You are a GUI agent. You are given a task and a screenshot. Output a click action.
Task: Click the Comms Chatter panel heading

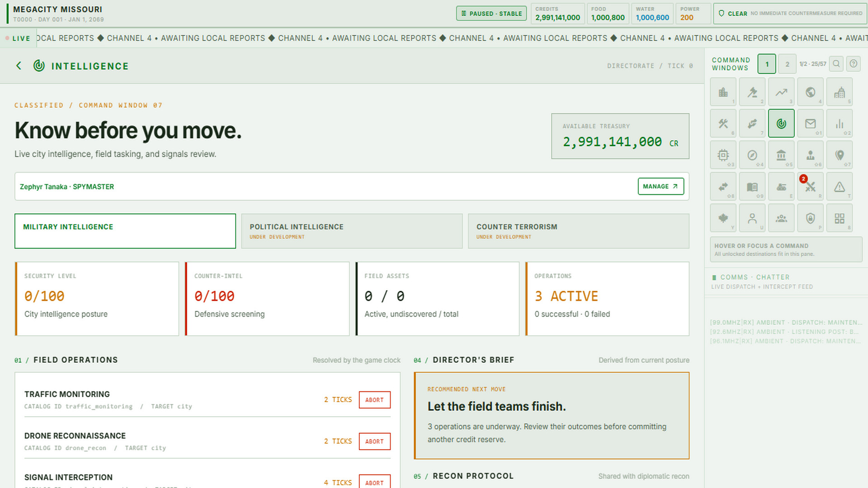tap(755, 277)
